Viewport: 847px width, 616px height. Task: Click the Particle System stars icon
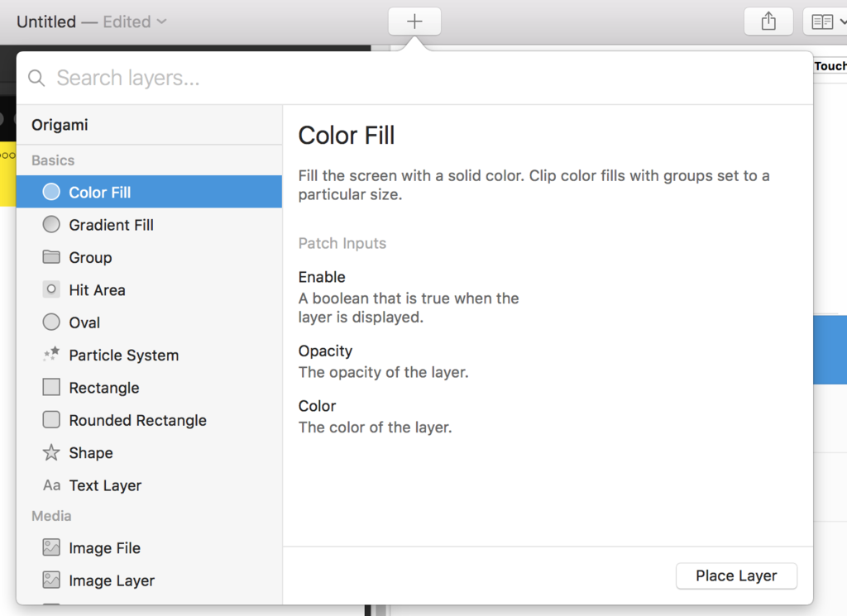pos(51,355)
